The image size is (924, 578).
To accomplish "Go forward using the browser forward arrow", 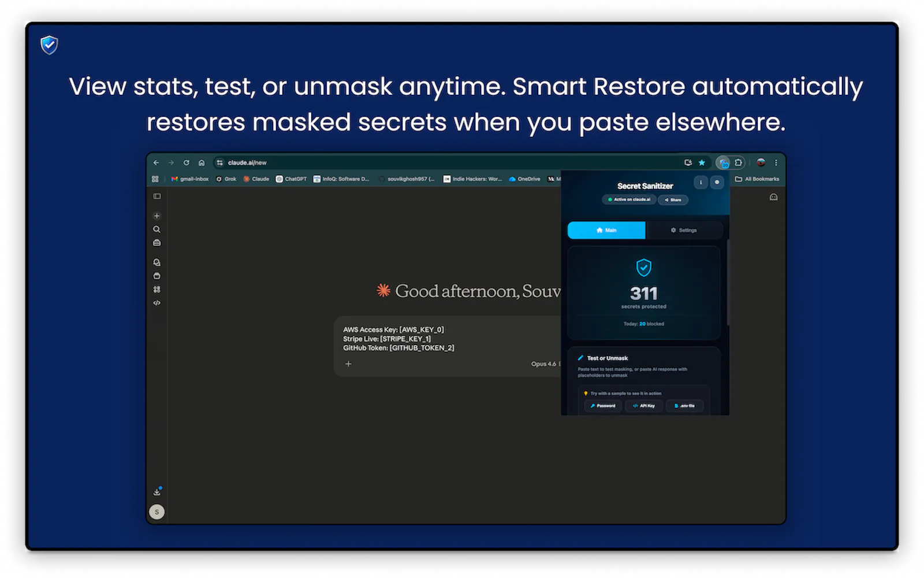I will (x=171, y=163).
